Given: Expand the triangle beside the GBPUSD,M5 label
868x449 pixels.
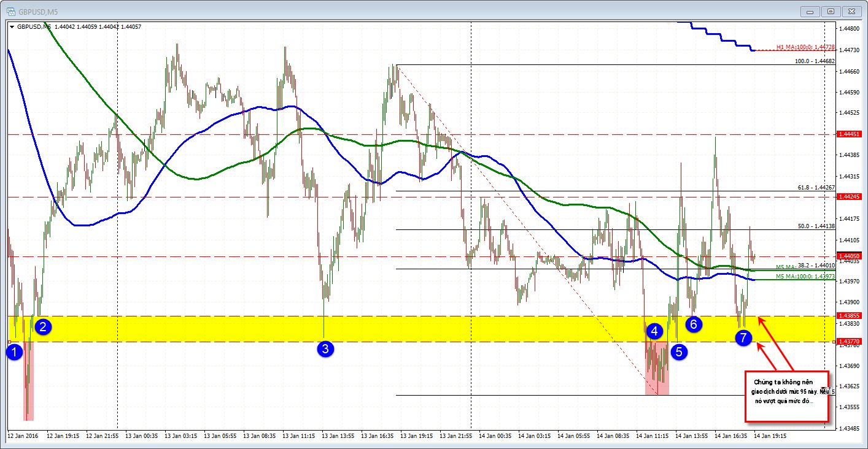Looking at the screenshot, I should (x=12, y=27).
